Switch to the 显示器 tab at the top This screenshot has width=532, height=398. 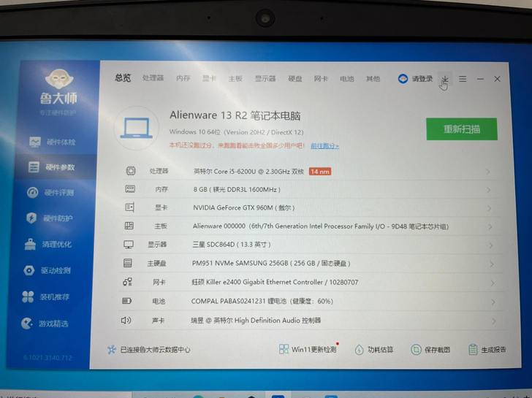coord(265,79)
